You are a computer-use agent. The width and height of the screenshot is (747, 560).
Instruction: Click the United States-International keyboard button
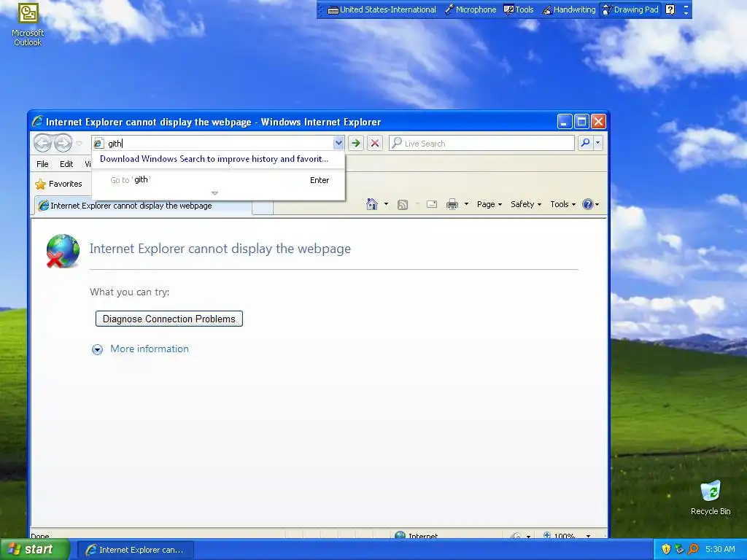click(382, 9)
